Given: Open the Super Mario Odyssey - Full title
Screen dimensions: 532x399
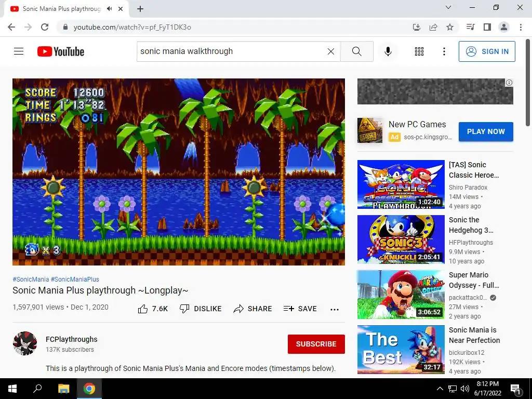Looking at the screenshot, I should click(x=474, y=280).
